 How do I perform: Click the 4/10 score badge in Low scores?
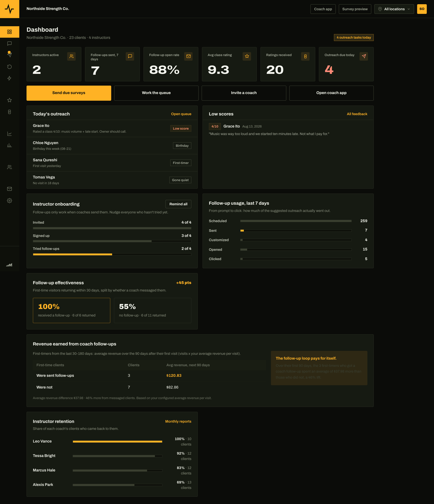[215, 126]
